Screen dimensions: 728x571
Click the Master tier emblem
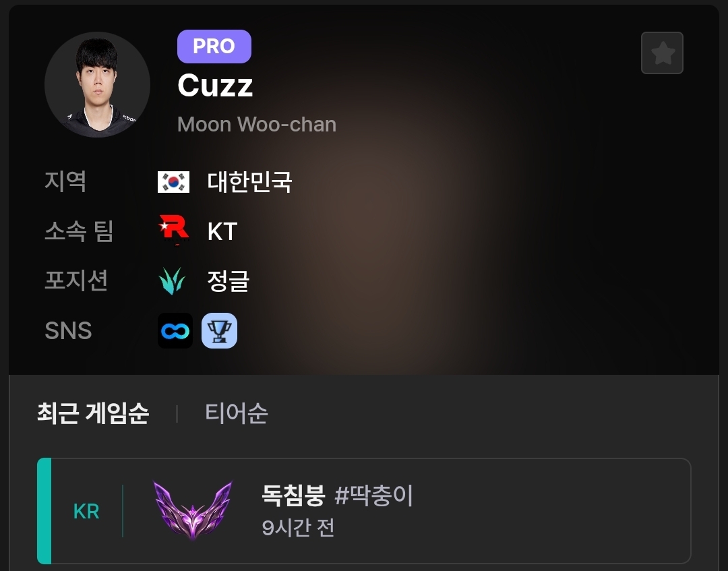coord(193,510)
